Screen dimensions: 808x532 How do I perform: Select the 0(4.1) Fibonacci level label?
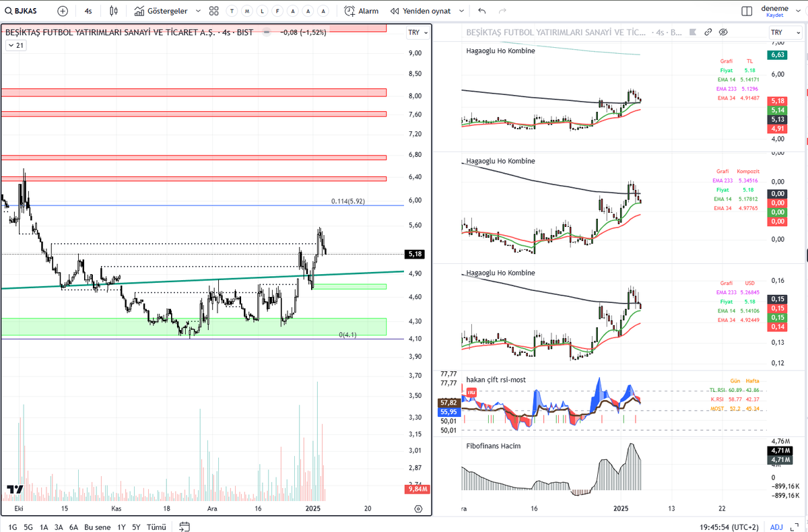[x=347, y=335]
